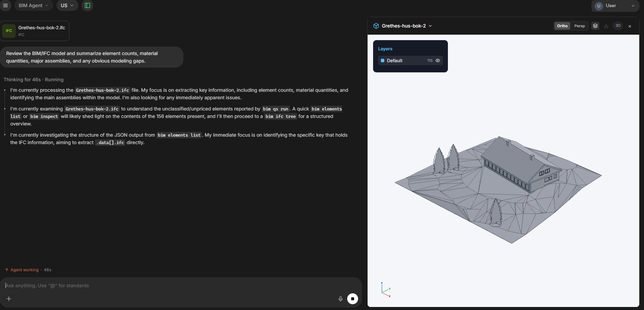
Task: Stop the running agent
Action: pyautogui.click(x=353, y=299)
